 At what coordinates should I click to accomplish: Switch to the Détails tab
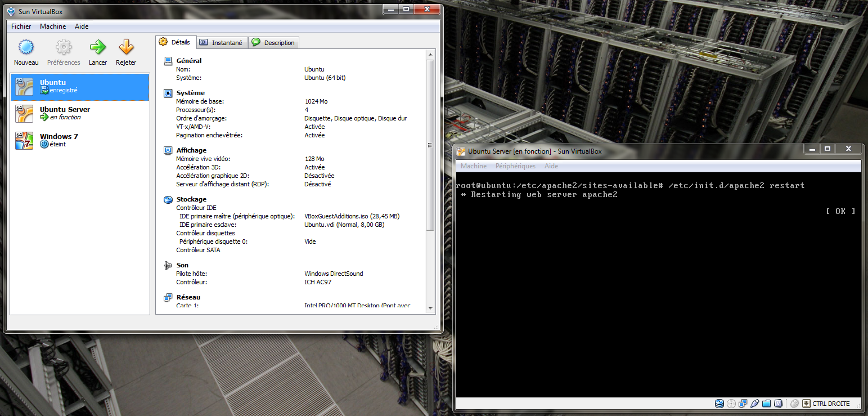click(176, 42)
